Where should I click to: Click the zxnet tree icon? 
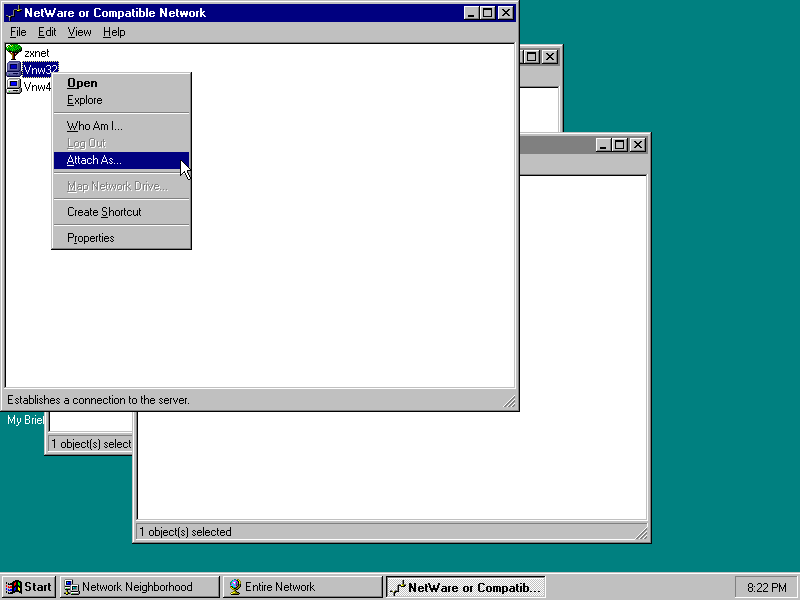click(x=14, y=52)
